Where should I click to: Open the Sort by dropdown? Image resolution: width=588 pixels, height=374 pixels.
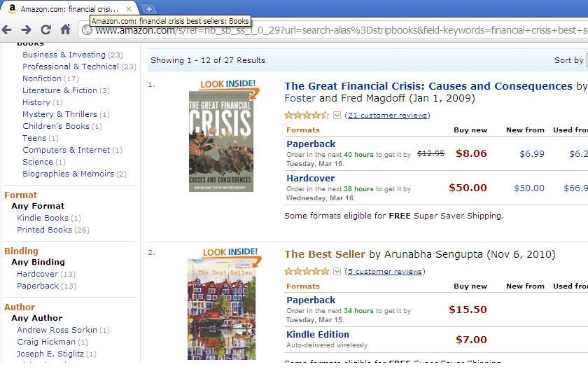(x=587, y=60)
